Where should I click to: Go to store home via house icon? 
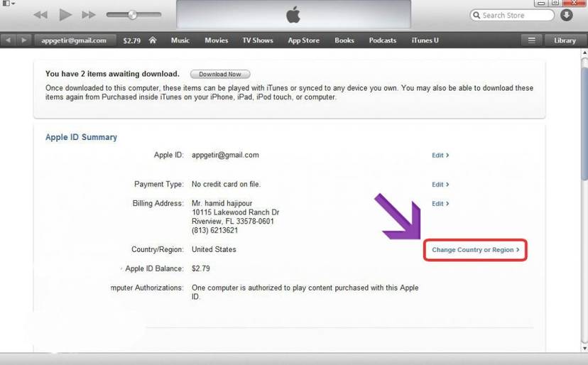click(x=153, y=40)
